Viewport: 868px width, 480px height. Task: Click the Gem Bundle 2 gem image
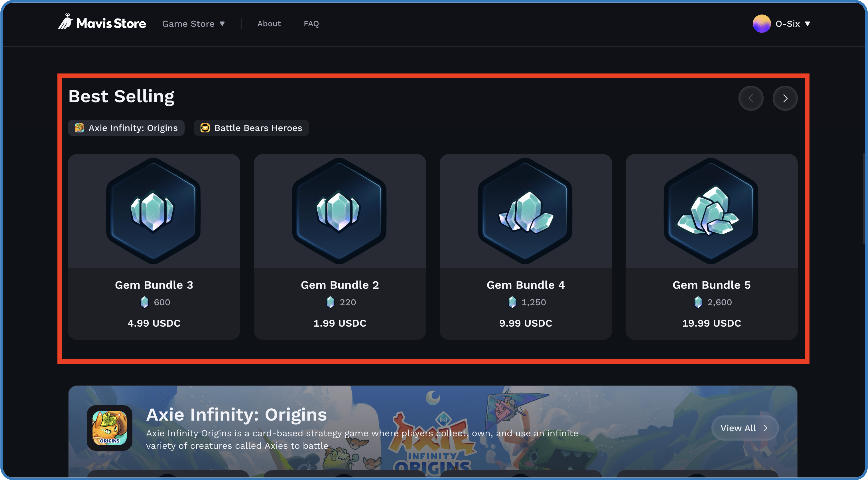[x=339, y=211]
